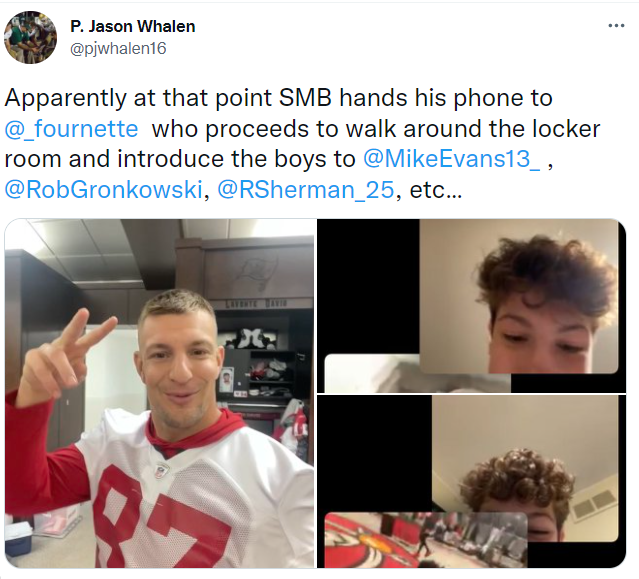Open the three-dot more options menu
This screenshot has height=579, width=639.
[616, 26]
